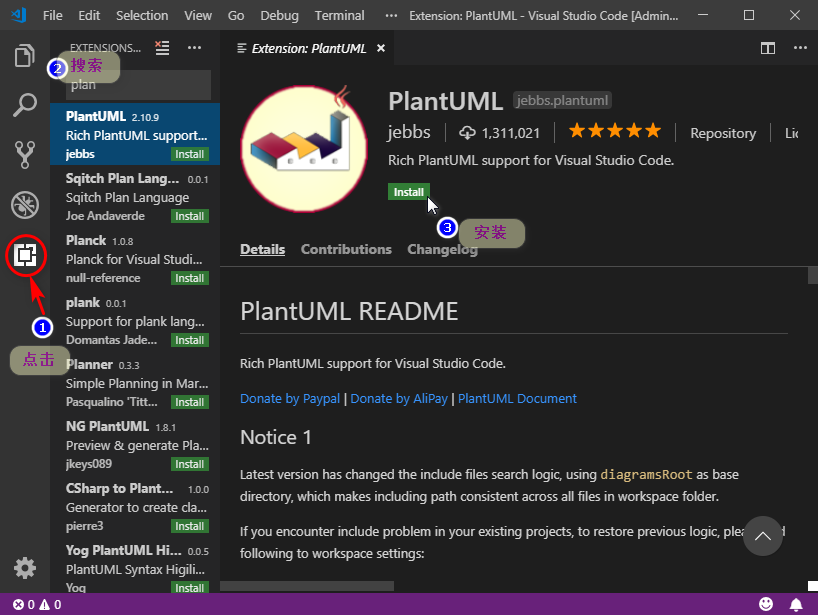This screenshot has height=615, width=818.
Task: Click the green Install button in PlantUML details
Action: (408, 192)
